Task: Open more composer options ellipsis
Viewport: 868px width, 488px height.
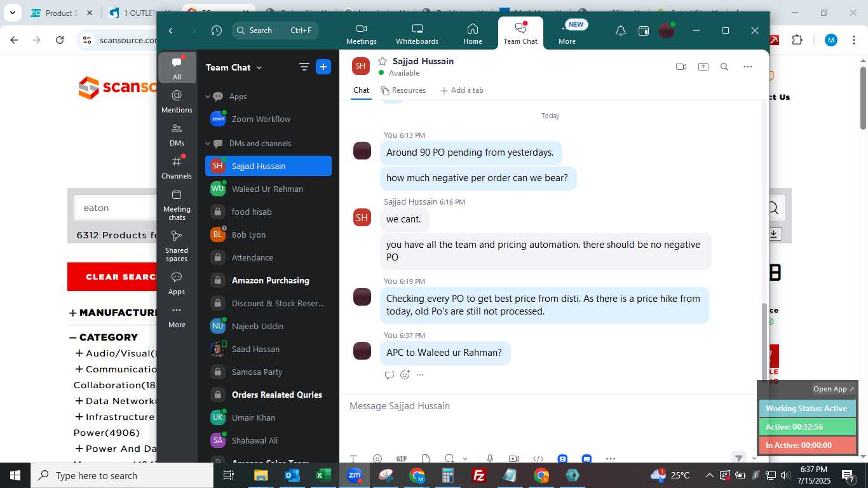Action: pyautogui.click(x=611, y=459)
